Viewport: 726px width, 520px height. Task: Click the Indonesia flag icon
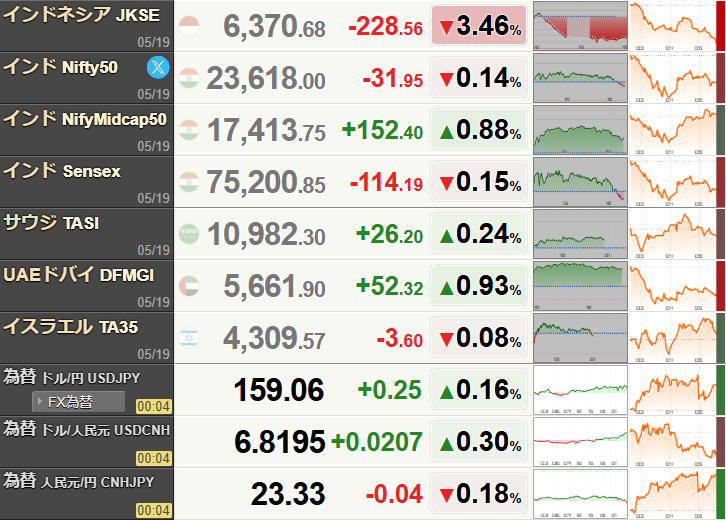point(189,26)
